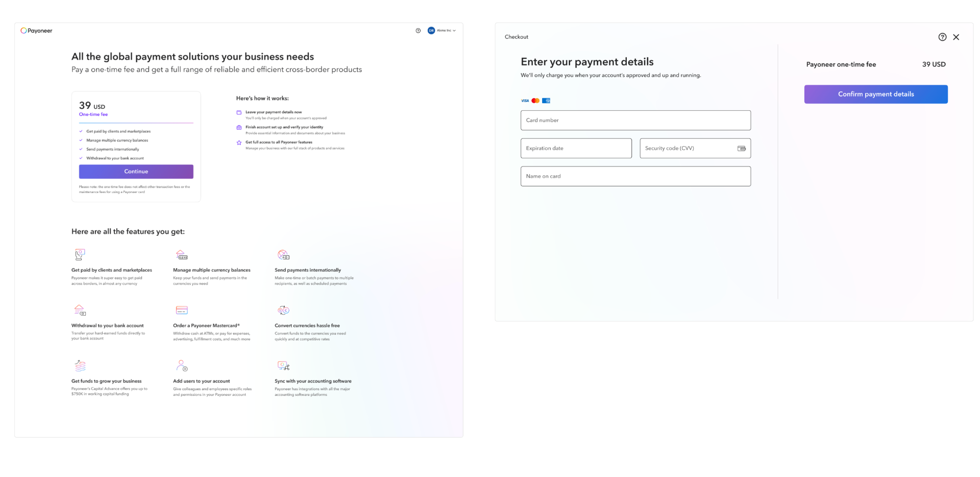Click the DR account avatar
This screenshot has width=980, height=477.
pos(431,31)
